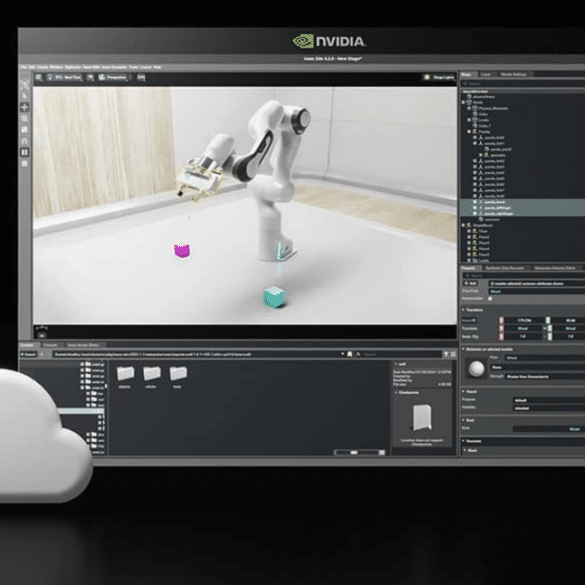
Task: Select the panda_hand row in the stage tree
Action: [x=523, y=202]
